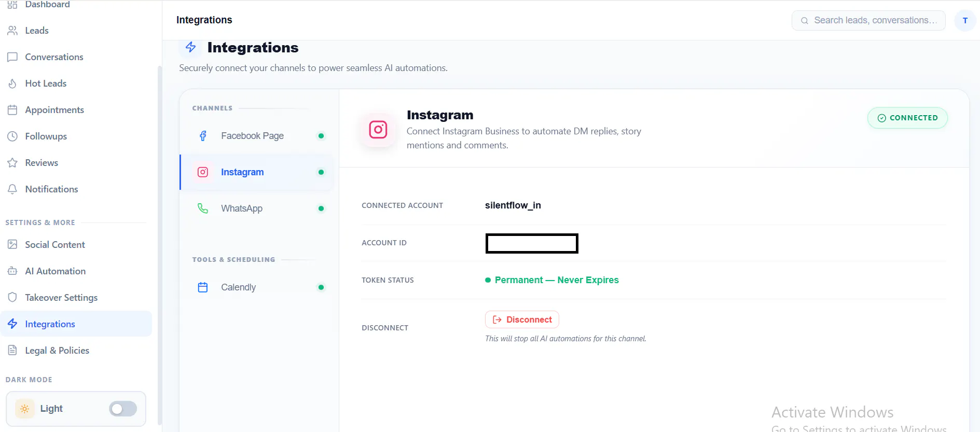Screen dimensions: 980x432
Task: Open the user avatar T menu
Action: coord(965,21)
